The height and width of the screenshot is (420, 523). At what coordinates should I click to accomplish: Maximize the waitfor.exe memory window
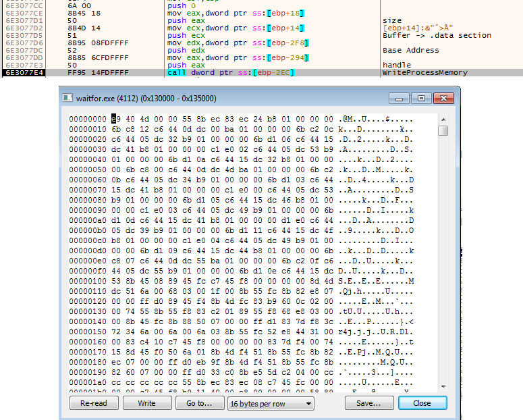coord(420,99)
